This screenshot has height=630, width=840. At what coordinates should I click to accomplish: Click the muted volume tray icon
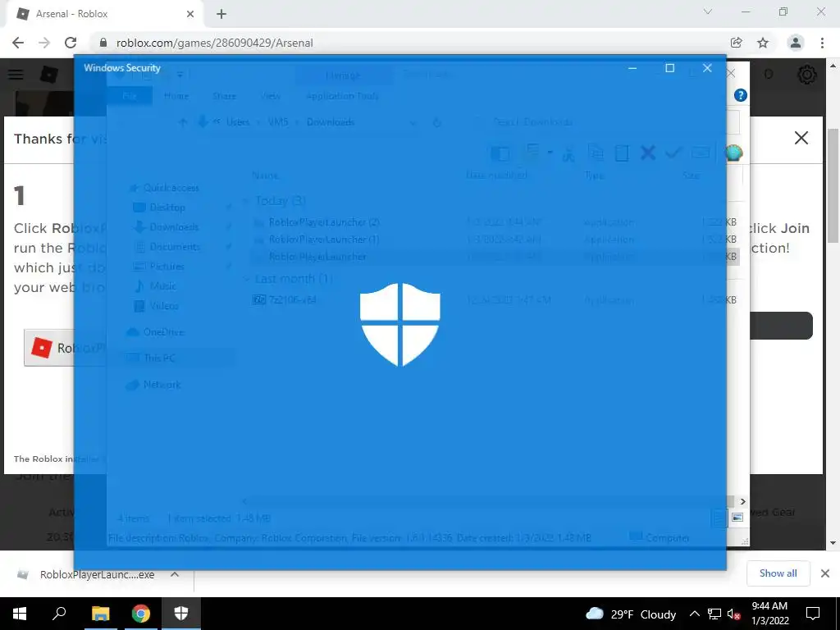(733, 614)
